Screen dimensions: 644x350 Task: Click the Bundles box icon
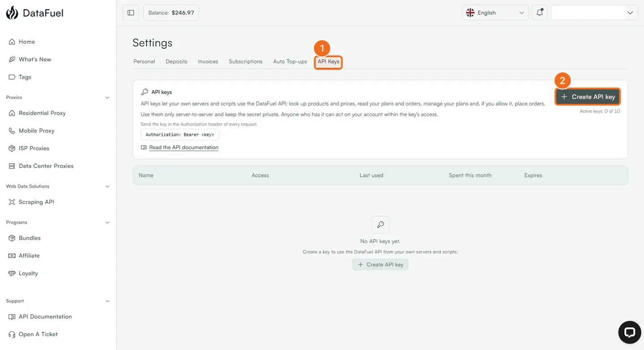click(x=12, y=238)
